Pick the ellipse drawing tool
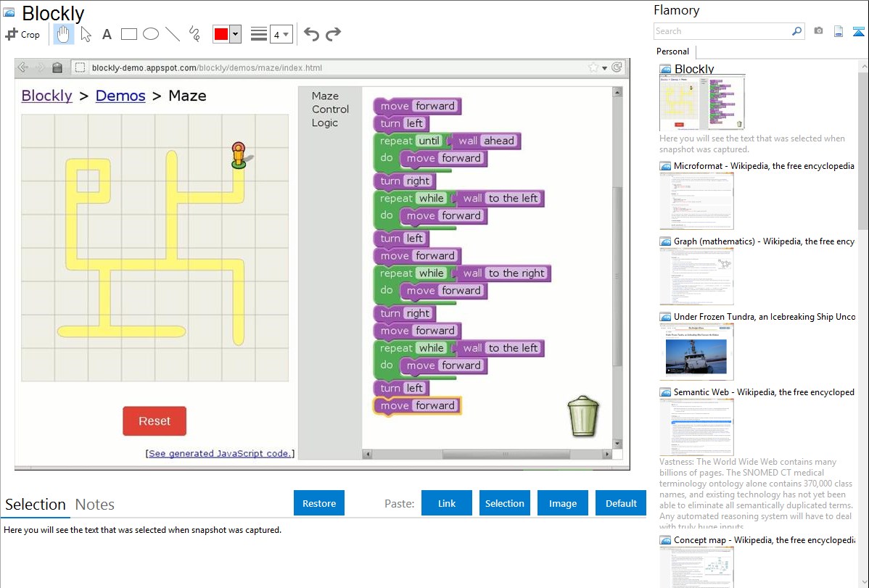Viewport: 869px width, 588px height. point(151,34)
